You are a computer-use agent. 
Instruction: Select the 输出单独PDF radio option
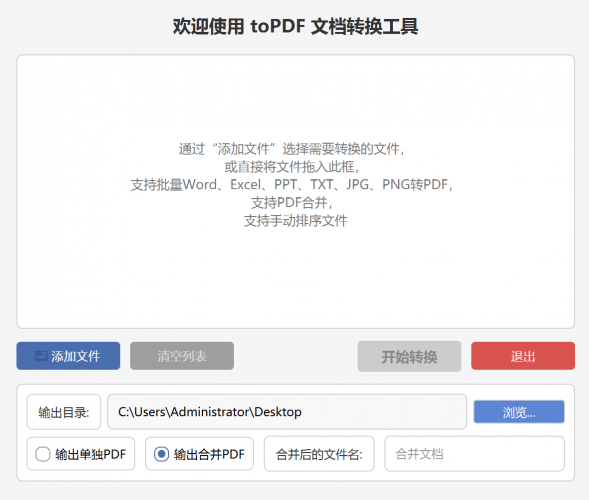80,454
